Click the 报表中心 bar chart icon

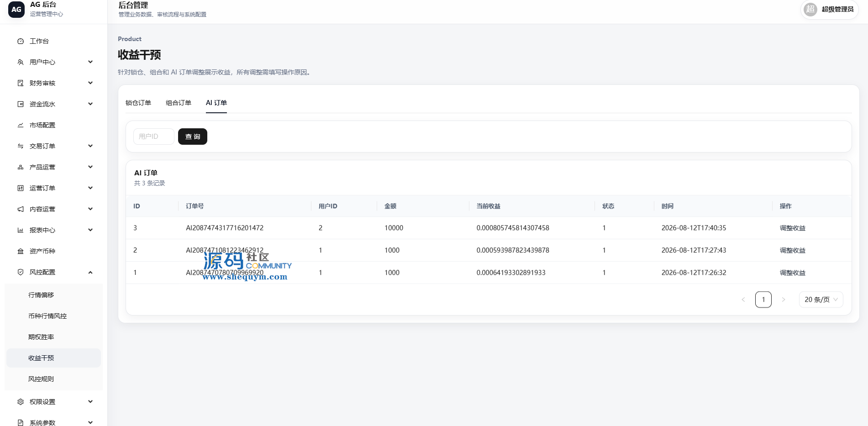[21, 230]
